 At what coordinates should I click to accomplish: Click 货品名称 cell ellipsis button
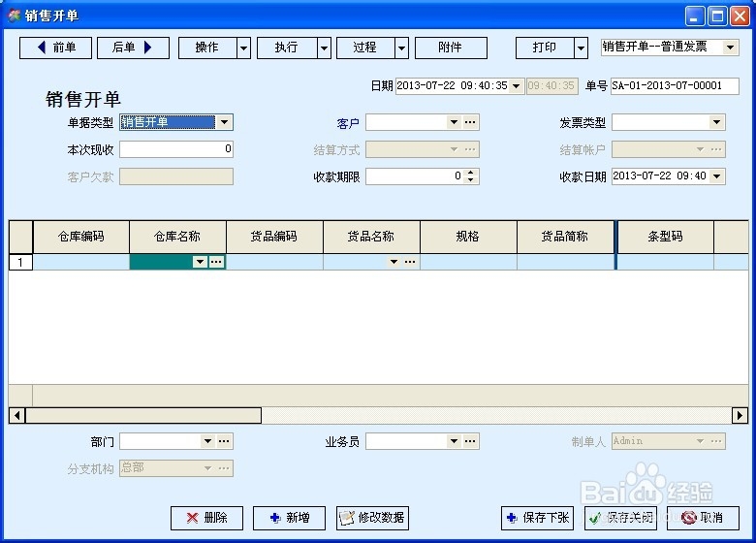click(410, 262)
